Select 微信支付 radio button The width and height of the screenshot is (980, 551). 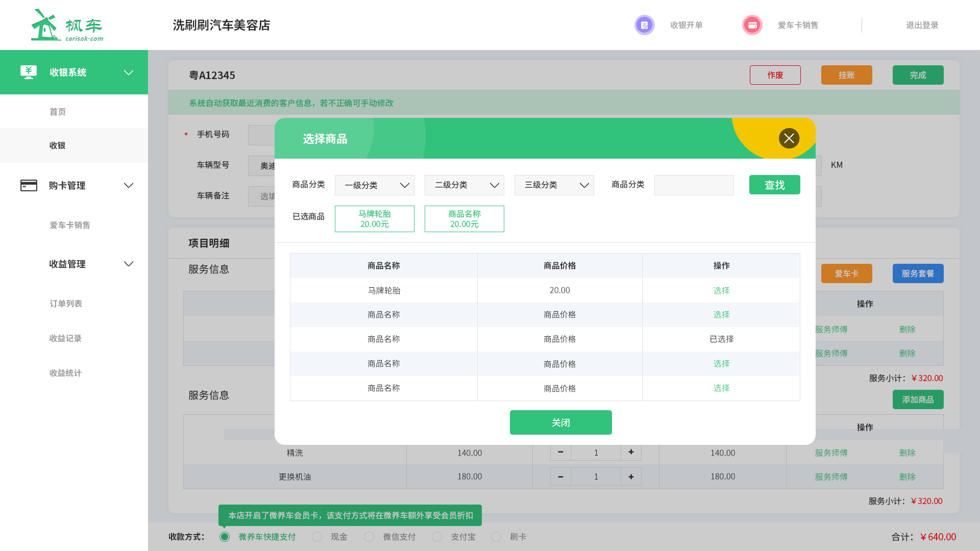369,536
